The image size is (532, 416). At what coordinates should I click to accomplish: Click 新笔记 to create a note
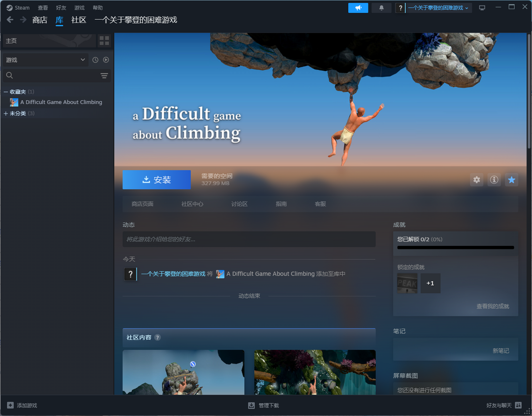point(501,350)
